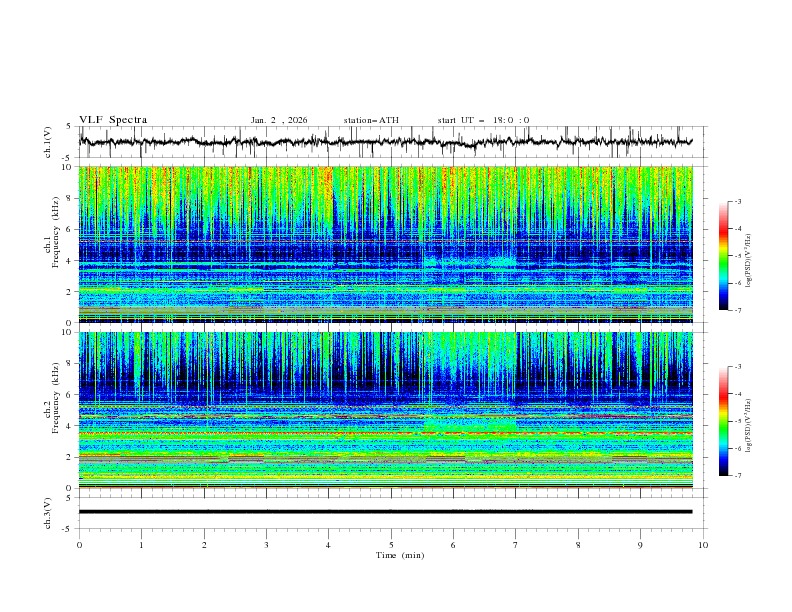Viewport: 792px width, 612px height.
Task: Click the "-5" tick on upper colorbar
Action: click(737, 256)
